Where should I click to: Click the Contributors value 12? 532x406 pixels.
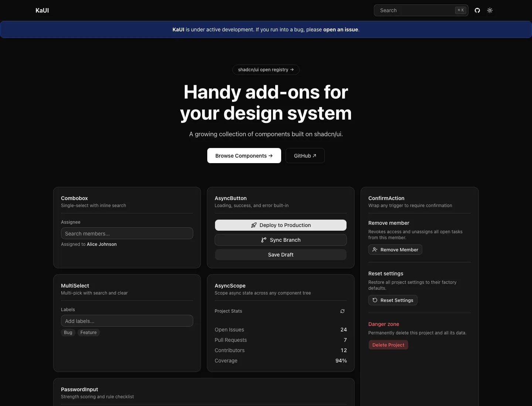tap(344, 350)
